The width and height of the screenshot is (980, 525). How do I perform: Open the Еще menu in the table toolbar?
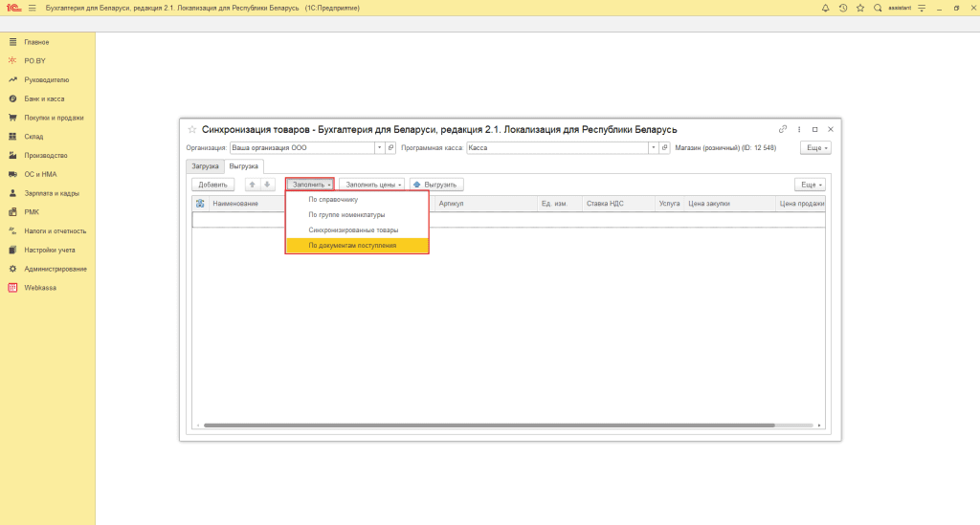click(x=810, y=185)
